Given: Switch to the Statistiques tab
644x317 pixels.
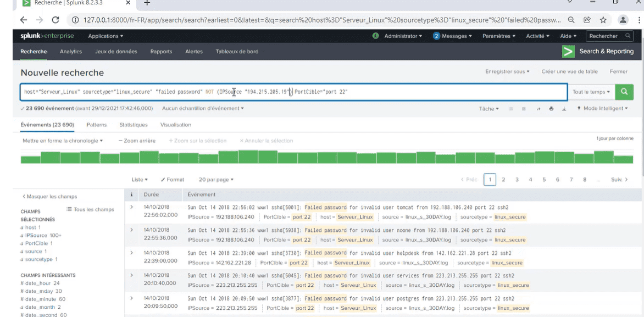Looking at the screenshot, I should point(134,125).
